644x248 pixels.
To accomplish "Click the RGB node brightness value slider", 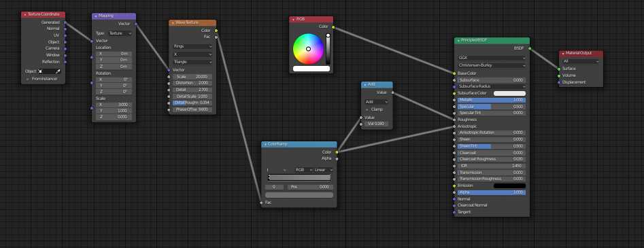I will [328, 49].
